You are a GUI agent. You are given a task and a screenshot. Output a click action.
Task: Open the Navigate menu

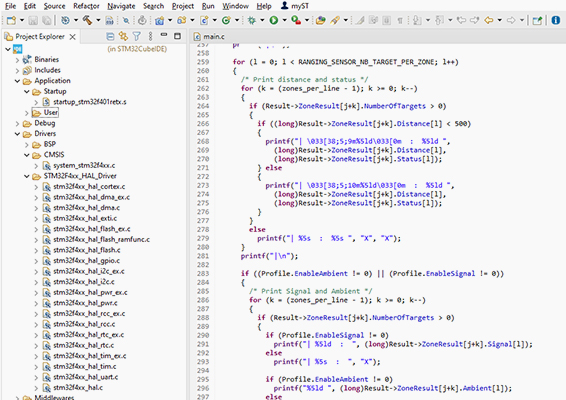tap(121, 6)
